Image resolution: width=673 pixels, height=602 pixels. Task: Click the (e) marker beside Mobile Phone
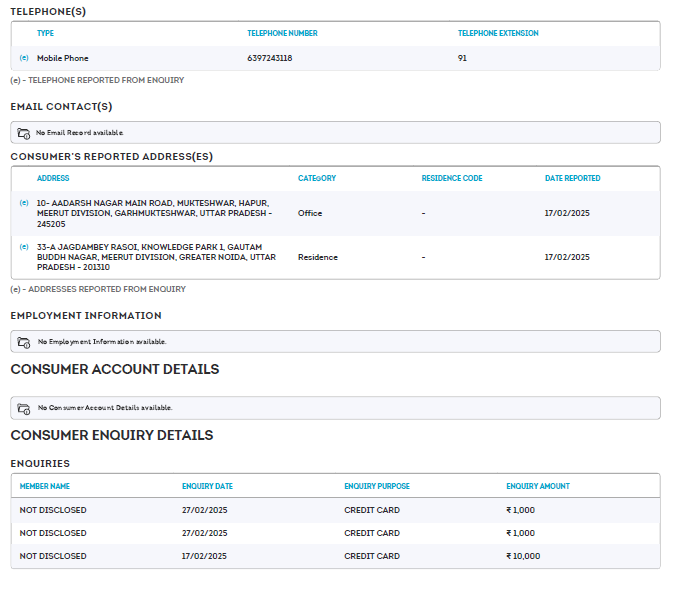24,58
